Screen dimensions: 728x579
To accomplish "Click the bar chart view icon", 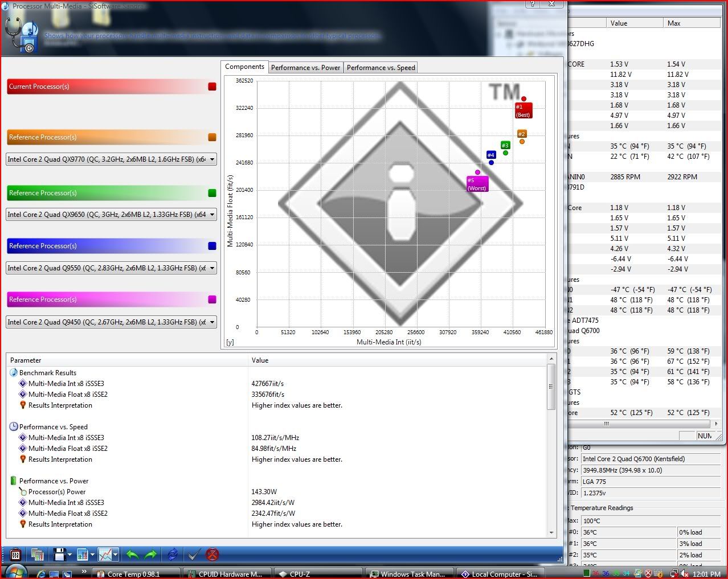I will (82, 554).
